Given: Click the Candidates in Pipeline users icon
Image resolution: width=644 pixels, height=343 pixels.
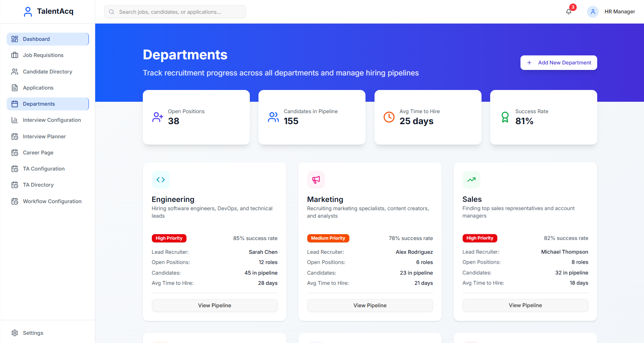Looking at the screenshot, I should (x=273, y=117).
